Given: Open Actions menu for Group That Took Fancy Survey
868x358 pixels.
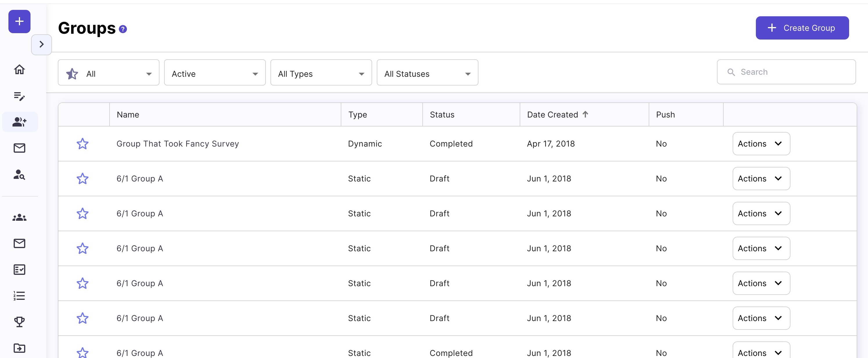Looking at the screenshot, I should 761,144.
